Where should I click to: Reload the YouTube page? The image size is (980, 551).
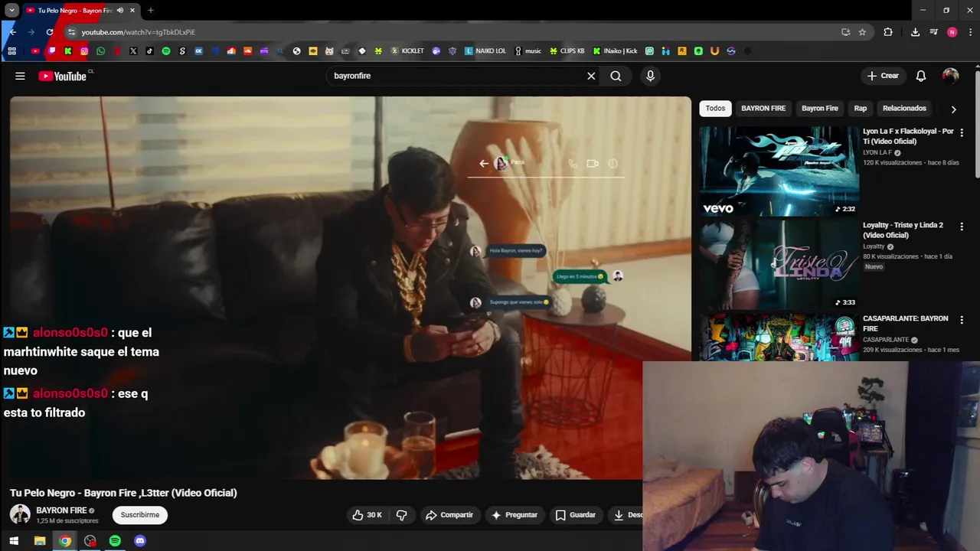(50, 32)
